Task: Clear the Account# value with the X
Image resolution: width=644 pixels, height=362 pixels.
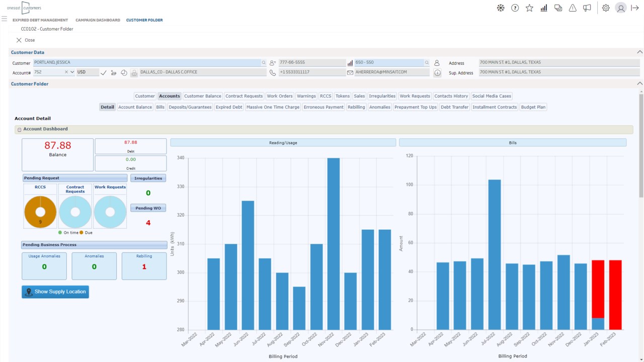Action: coord(66,72)
